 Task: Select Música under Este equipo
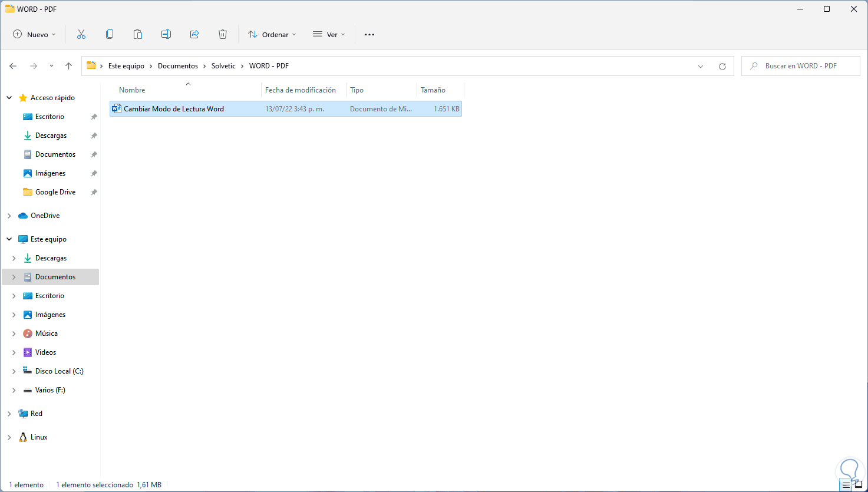[46, 333]
